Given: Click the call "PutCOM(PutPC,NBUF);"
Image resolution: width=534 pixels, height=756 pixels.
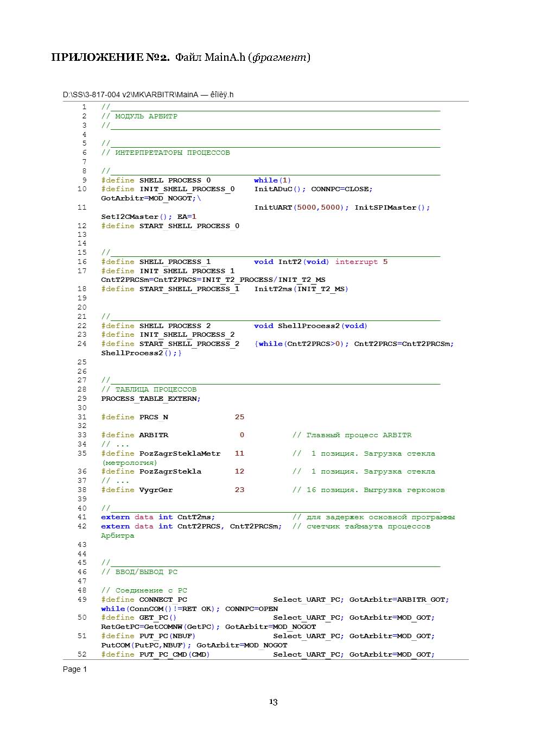Looking at the screenshot, I should pyautogui.click(x=147, y=645).
